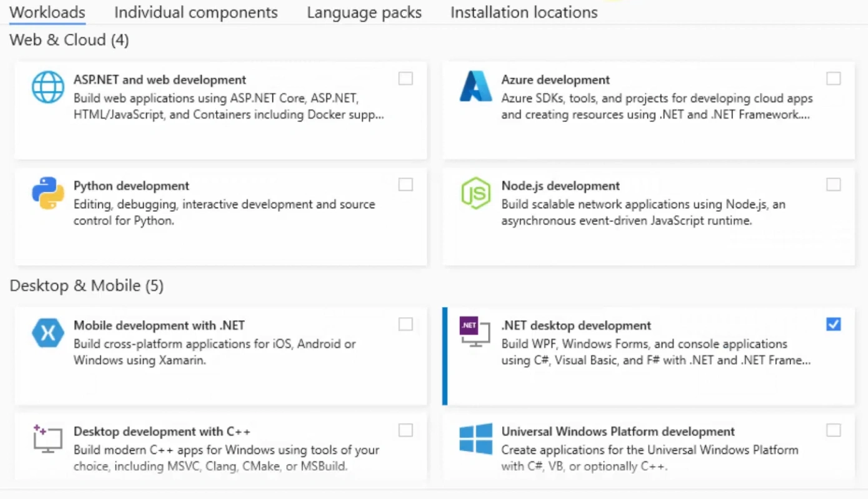
Task: Go to Installation locations tab
Action: click(x=524, y=13)
